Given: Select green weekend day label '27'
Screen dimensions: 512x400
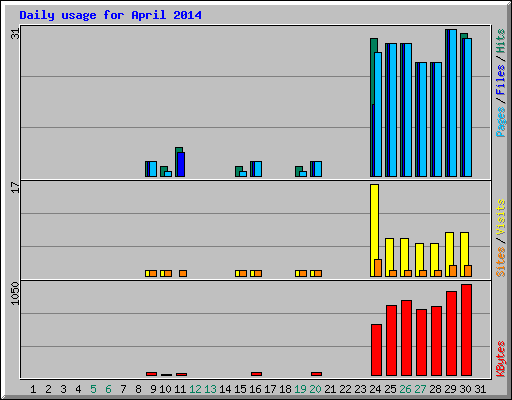Looking at the screenshot, I should (x=420, y=389).
